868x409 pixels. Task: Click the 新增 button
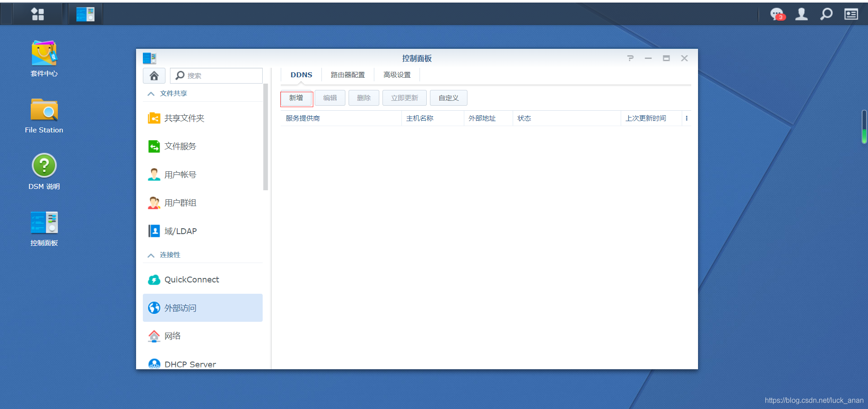coord(296,98)
